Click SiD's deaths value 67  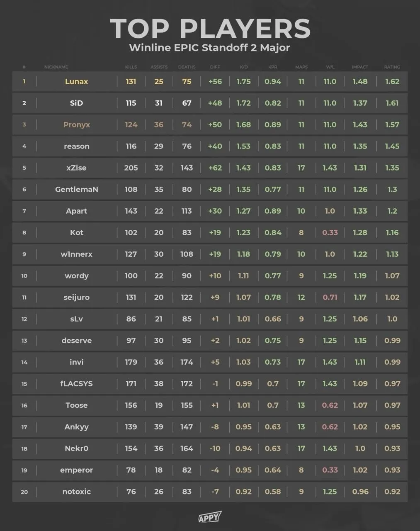pyautogui.click(x=187, y=103)
